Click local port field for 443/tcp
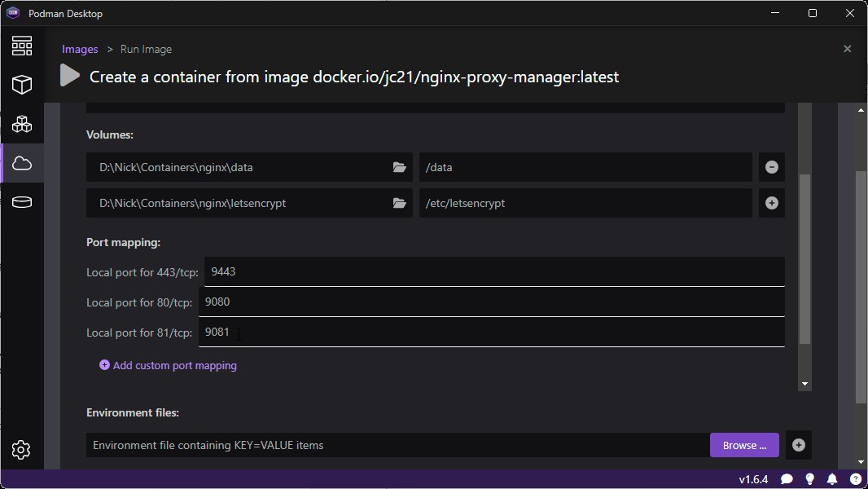This screenshot has width=868, height=489. click(494, 271)
